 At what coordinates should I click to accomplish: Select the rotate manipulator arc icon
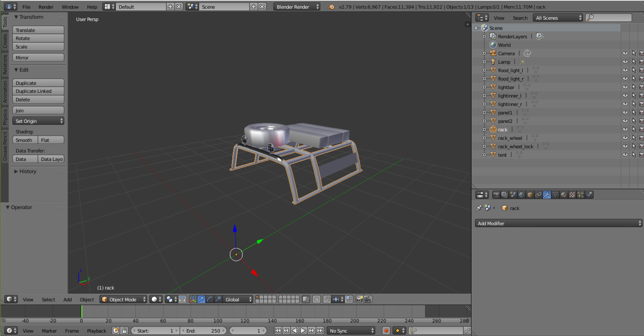click(210, 299)
